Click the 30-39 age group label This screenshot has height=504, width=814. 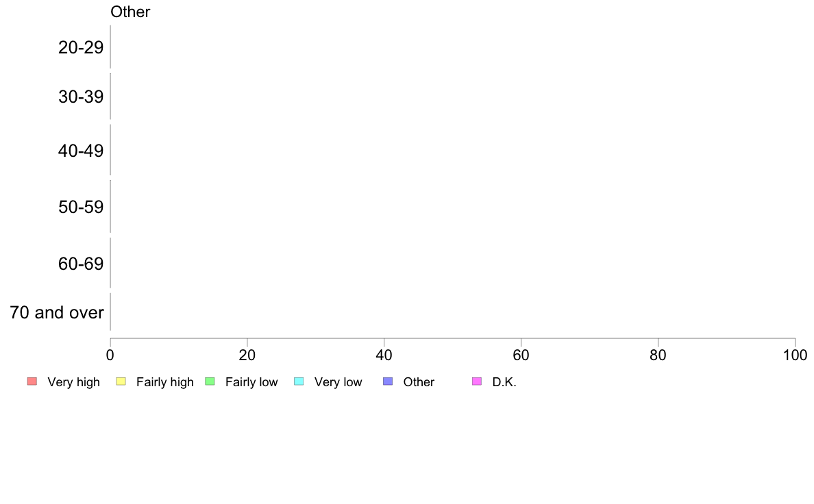pyautogui.click(x=81, y=97)
